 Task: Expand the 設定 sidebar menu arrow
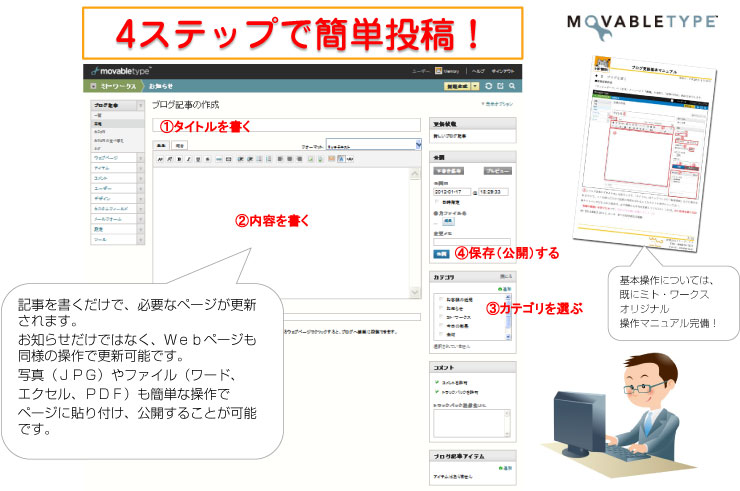(141, 229)
